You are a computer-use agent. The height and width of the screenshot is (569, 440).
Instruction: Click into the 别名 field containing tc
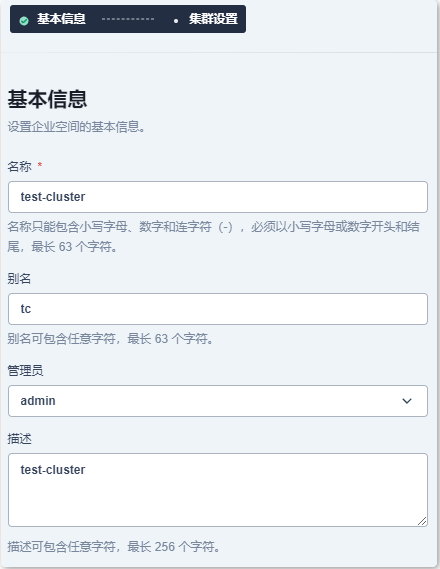pos(218,309)
